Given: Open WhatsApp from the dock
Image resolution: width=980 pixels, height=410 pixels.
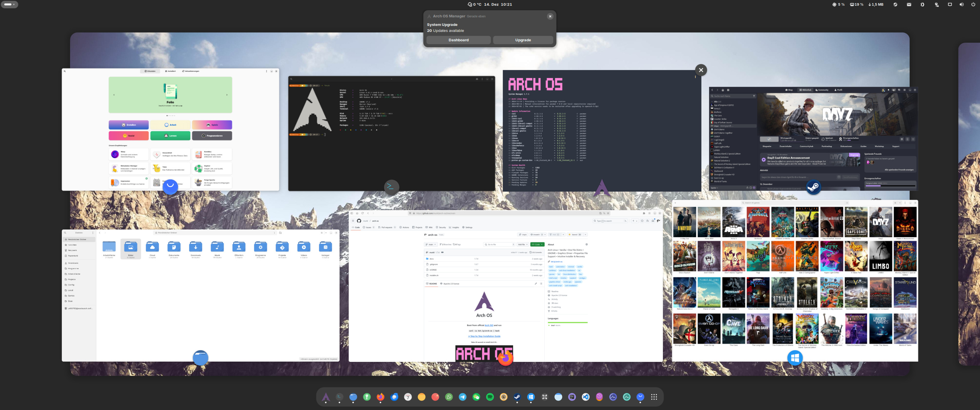Looking at the screenshot, I should tap(449, 397).
